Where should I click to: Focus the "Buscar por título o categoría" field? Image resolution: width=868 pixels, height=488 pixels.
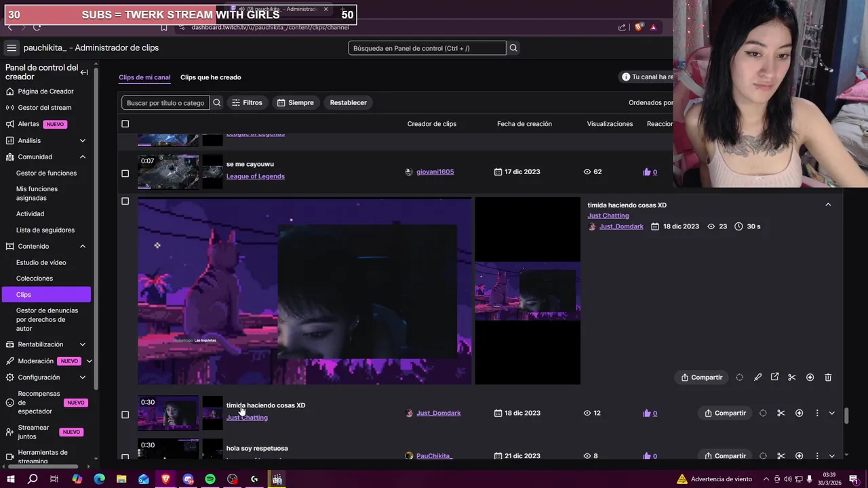(165, 102)
